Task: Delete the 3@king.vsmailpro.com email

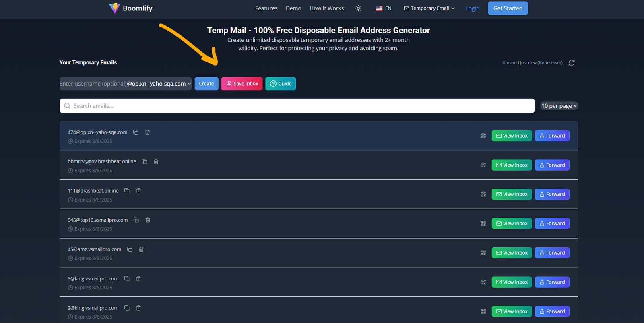Action: [138, 279]
